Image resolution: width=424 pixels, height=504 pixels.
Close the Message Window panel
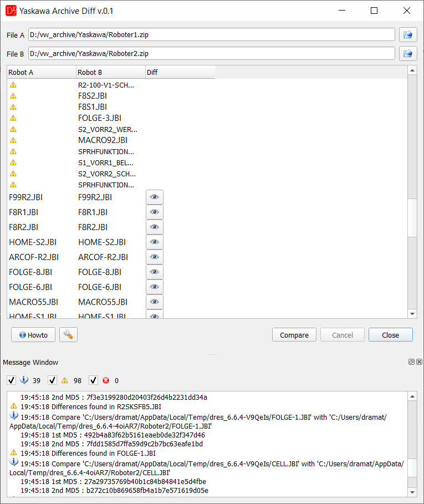click(419, 362)
